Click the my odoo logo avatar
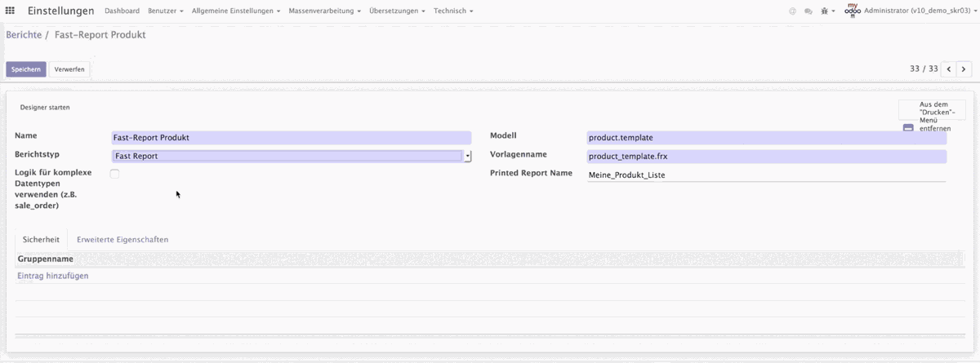 coord(853,11)
